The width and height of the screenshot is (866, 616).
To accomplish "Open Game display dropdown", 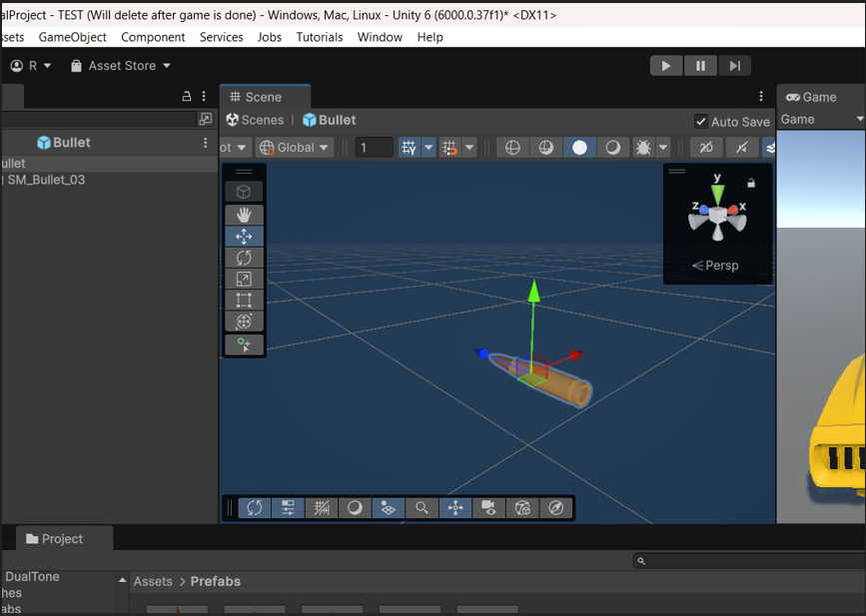I will 821,119.
